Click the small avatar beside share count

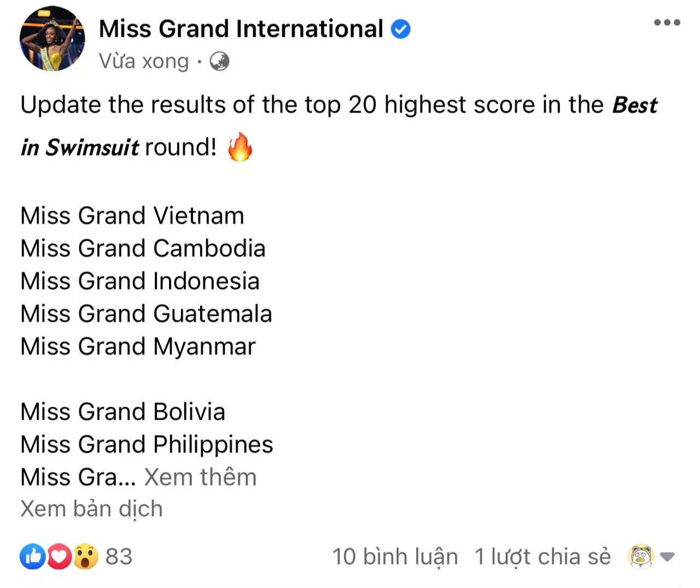(641, 557)
